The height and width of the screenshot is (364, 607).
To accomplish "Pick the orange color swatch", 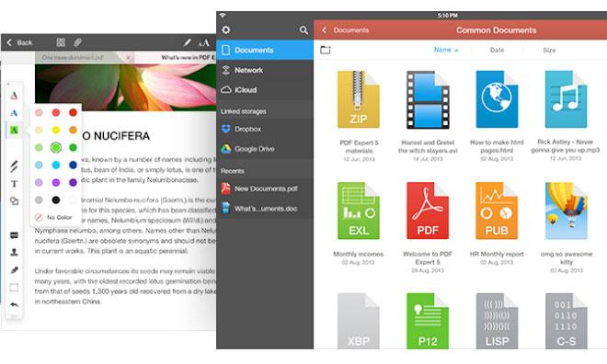I will pyautogui.click(x=73, y=130).
